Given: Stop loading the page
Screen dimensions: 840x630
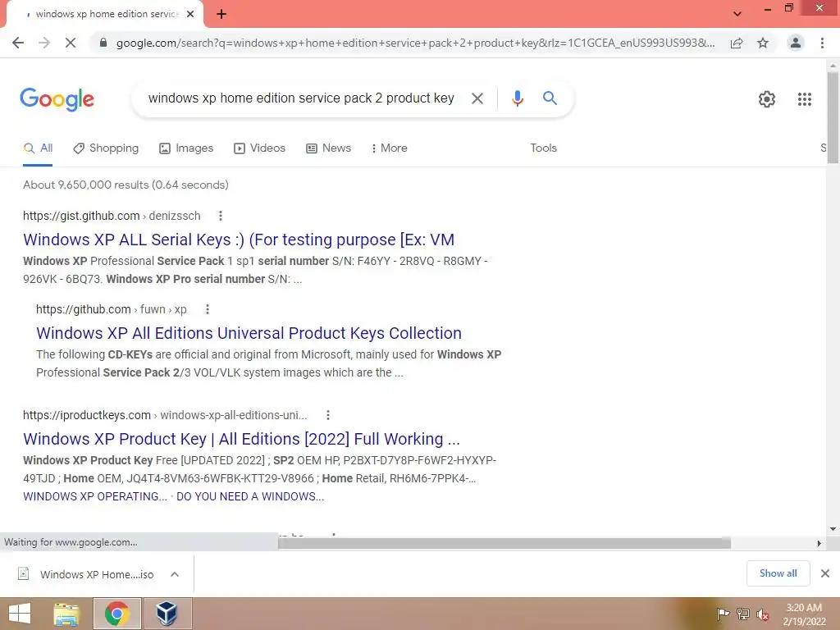Looking at the screenshot, I should coord(71,43).
